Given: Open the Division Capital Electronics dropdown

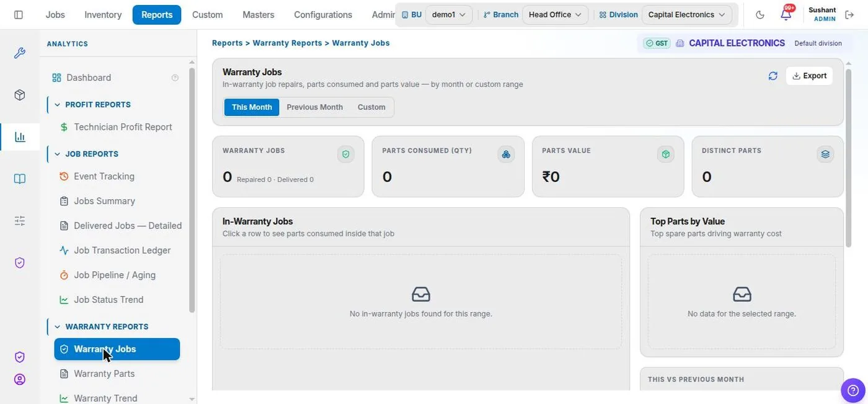Looking at the screenshot, I should tap(687, 15).
